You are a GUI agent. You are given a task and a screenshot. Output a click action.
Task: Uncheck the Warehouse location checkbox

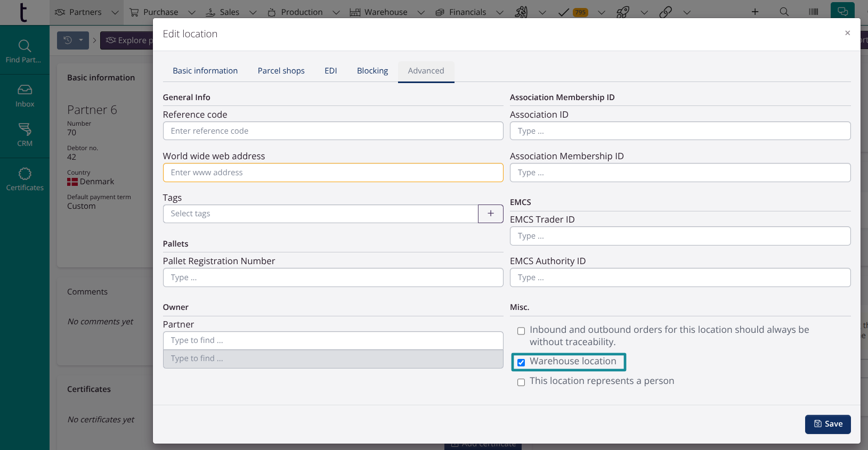click(521, 363)
